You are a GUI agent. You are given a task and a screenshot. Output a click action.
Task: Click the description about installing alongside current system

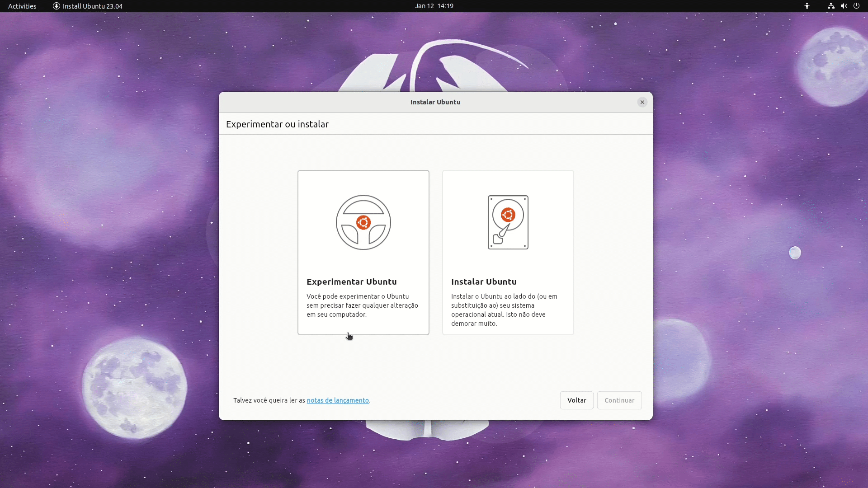pos(504,310)
